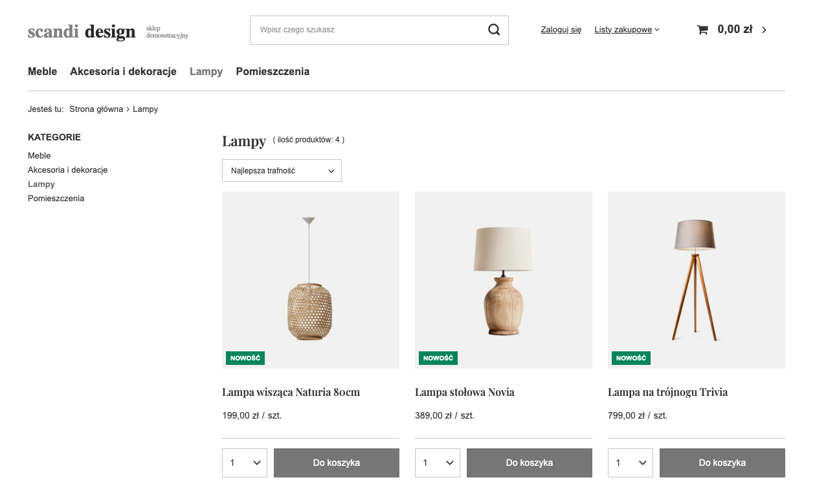The image size is (815, 504).
Task: Open quantity selector for Lampa na trójnogu Trivia
Action: 631,463
